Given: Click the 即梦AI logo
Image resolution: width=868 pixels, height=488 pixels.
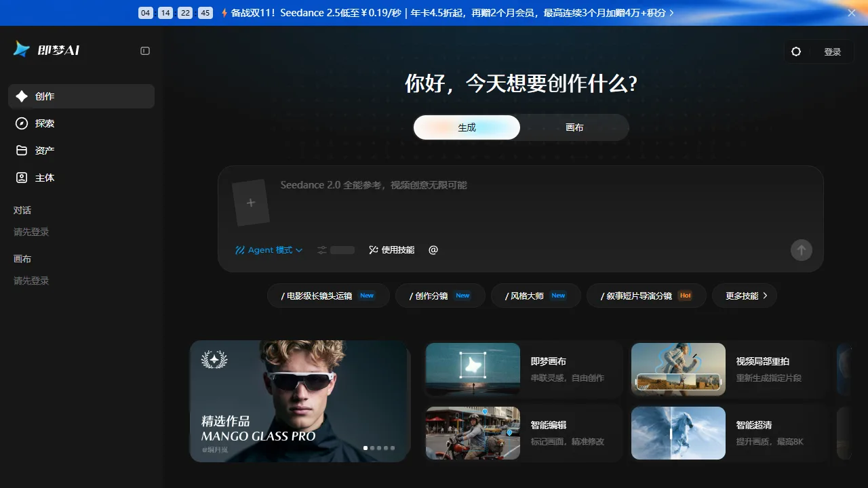Looking at the screenshot, I should point(47,50).
